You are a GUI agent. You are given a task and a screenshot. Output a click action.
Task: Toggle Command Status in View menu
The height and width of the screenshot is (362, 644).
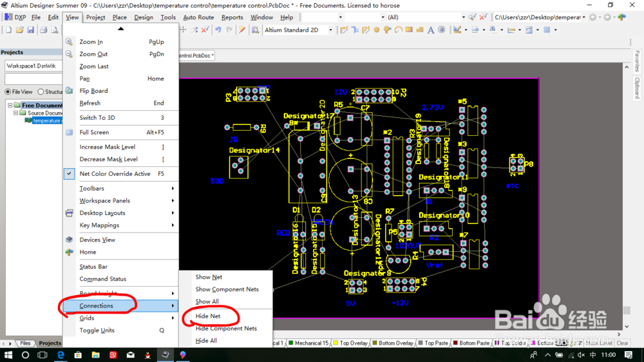(102, 279)
